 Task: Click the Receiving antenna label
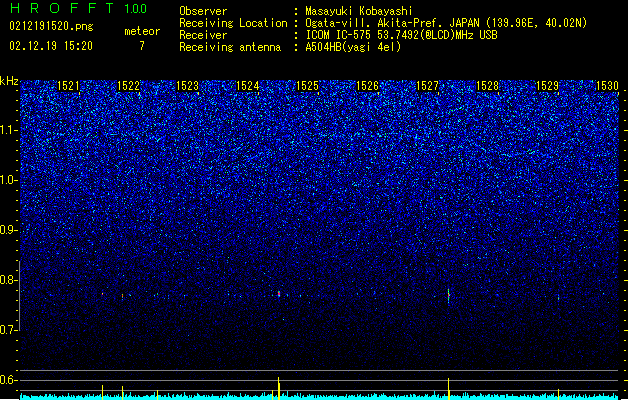click(230, 47)
